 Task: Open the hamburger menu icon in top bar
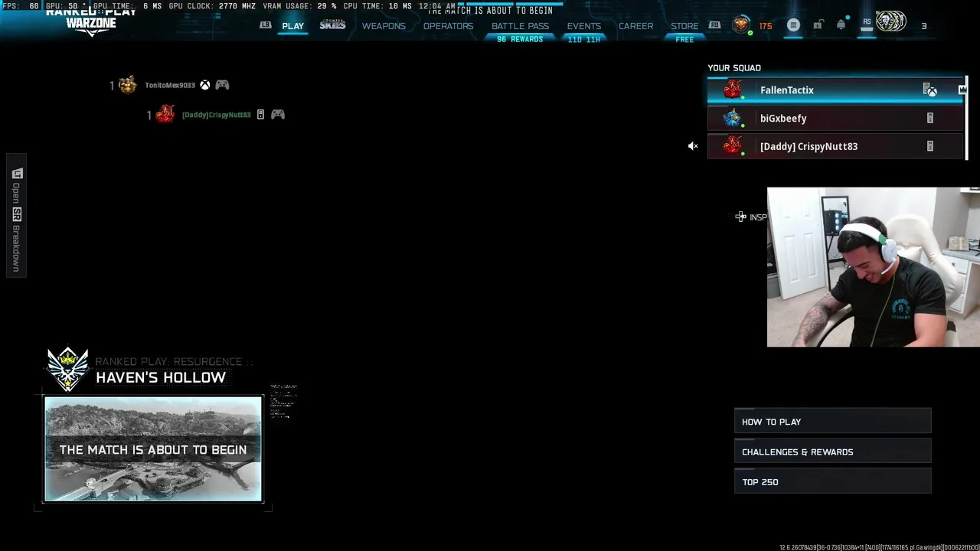pos(793,25)
